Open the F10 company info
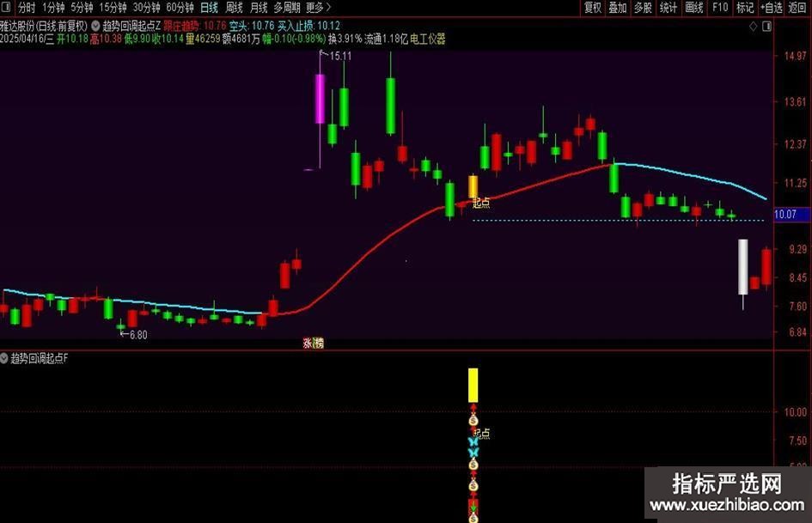Screen dimensions: 812x523 [720, 8]
